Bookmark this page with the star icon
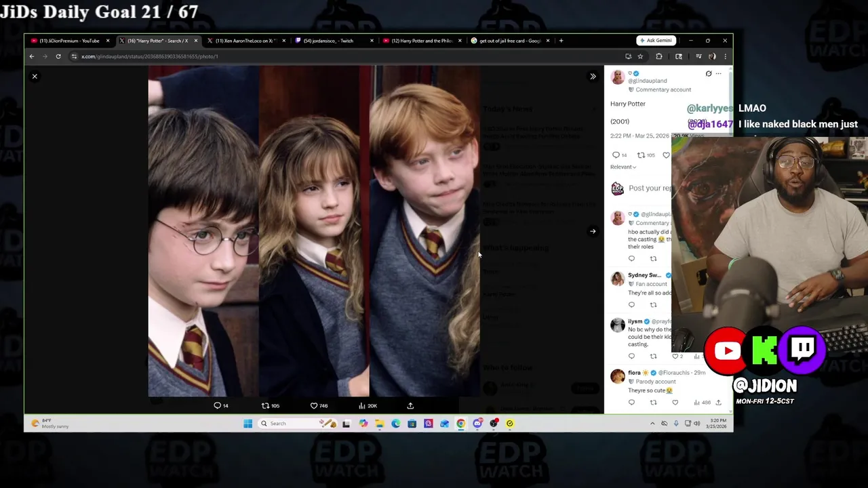 click(640, 56)
